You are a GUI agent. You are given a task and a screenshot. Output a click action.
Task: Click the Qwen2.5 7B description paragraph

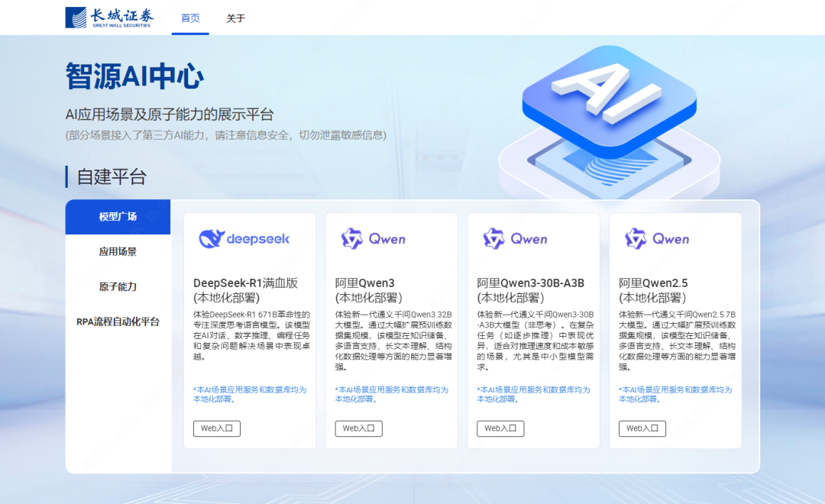pos(677,341)
